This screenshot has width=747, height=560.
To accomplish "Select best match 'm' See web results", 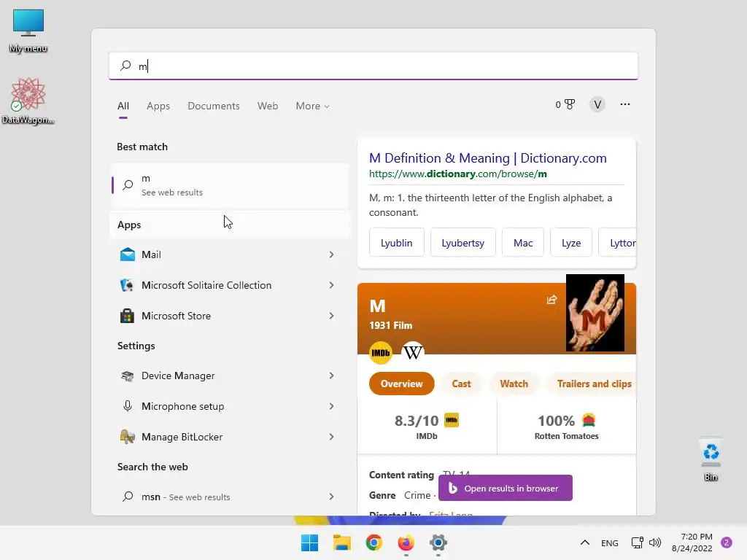I will (230, 185).
